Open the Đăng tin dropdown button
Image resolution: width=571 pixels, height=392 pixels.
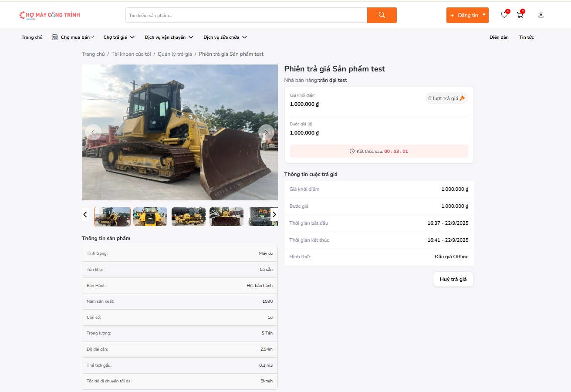(x=467, y=15)
